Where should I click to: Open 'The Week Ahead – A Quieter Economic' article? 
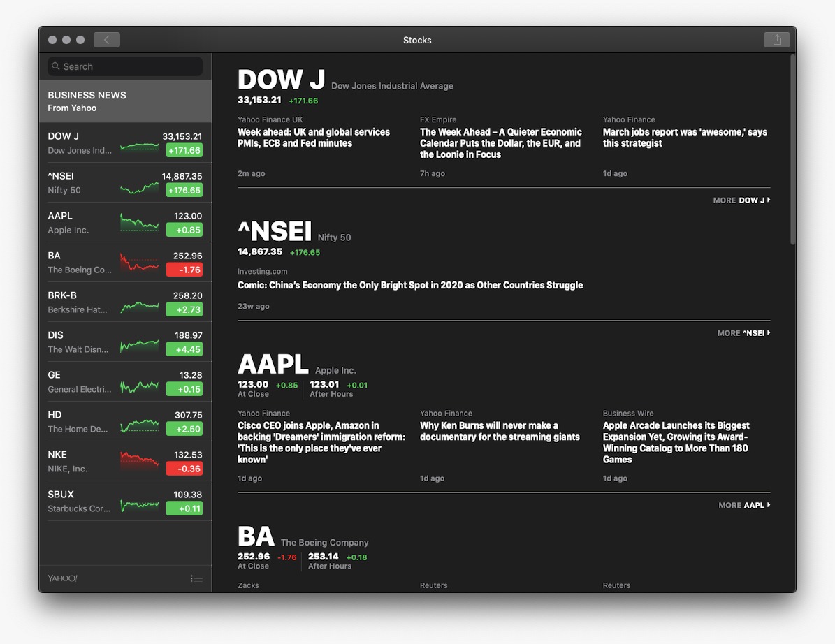click(x=500, y=143)
